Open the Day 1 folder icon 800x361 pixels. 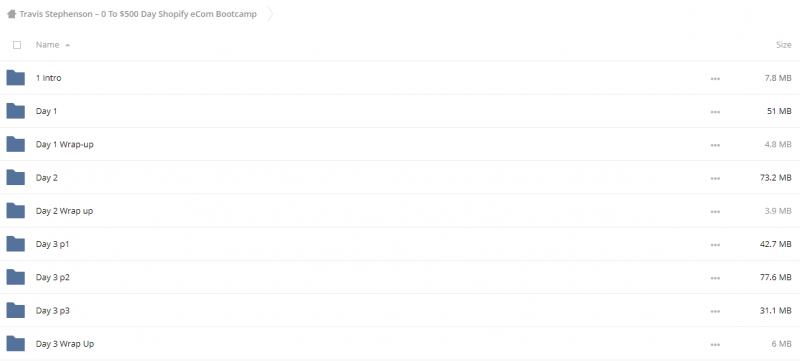click(16, 111)
